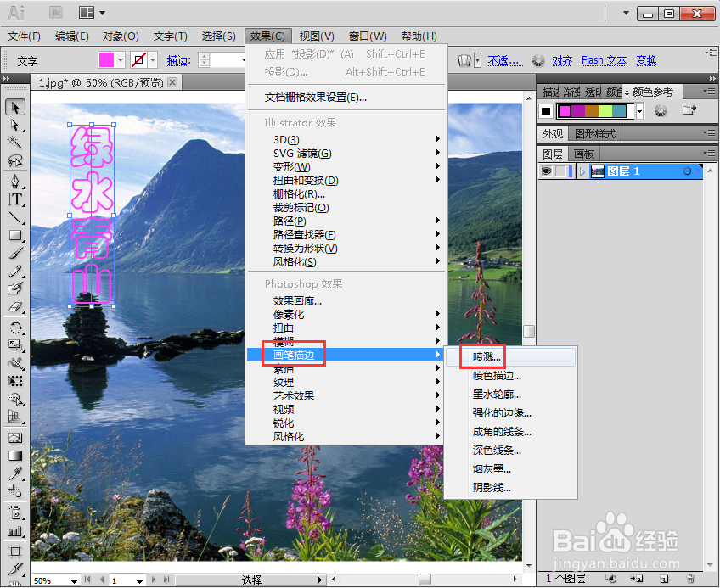Go to next artboard arrow
This screenshot has height=588, width=720.
[x=154, y=580]
